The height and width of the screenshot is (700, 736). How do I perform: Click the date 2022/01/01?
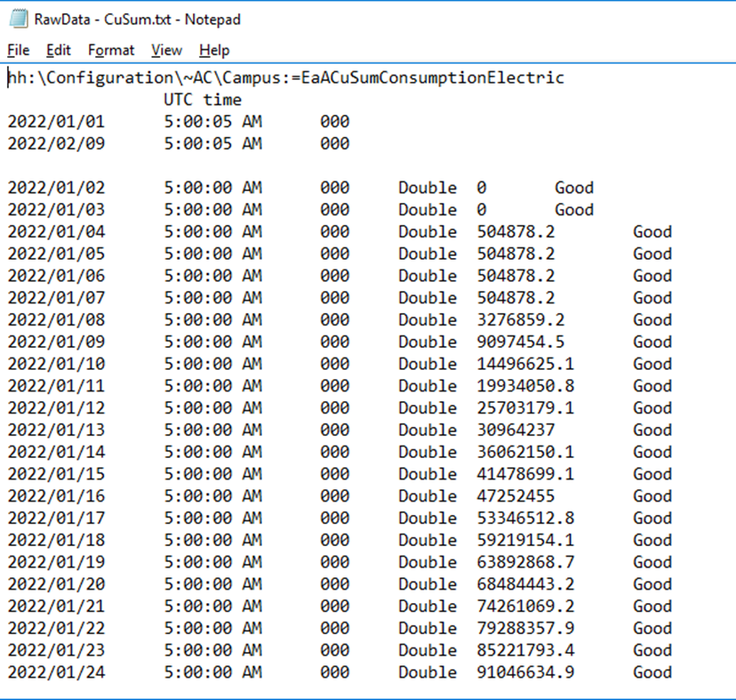click(x=56, y=122)
